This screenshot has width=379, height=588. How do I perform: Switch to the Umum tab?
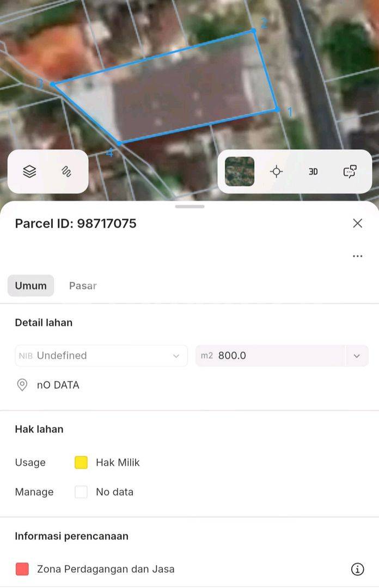point(31,285)
